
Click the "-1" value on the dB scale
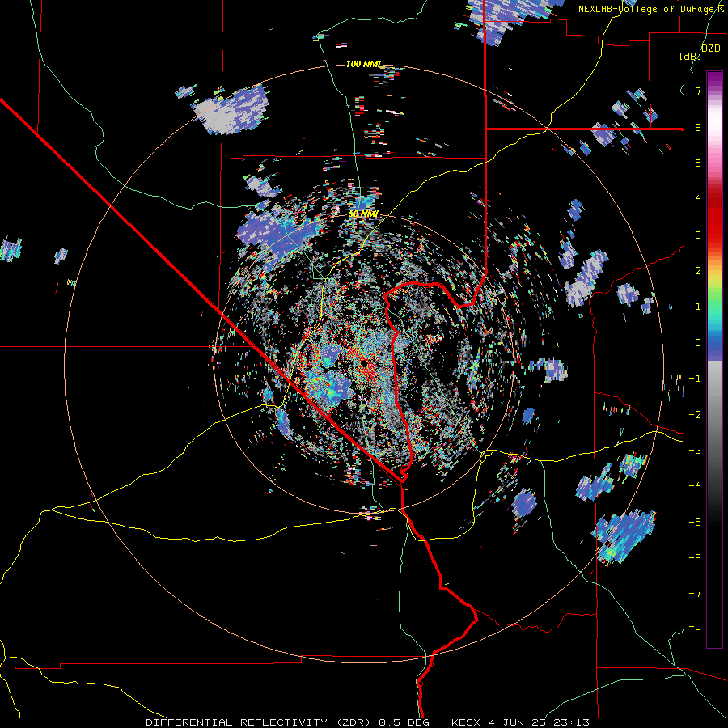click(695, 379)
